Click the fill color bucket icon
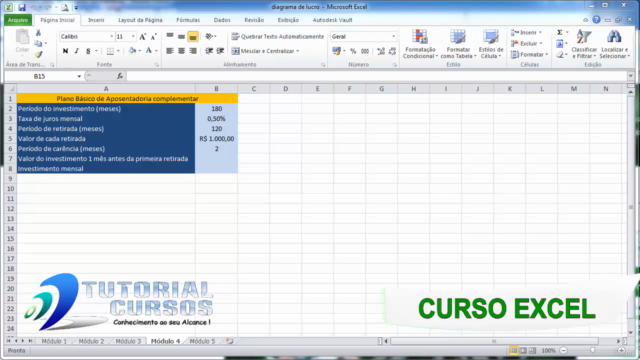This screenshot has width=640, height=360. (x=132, y=51)
